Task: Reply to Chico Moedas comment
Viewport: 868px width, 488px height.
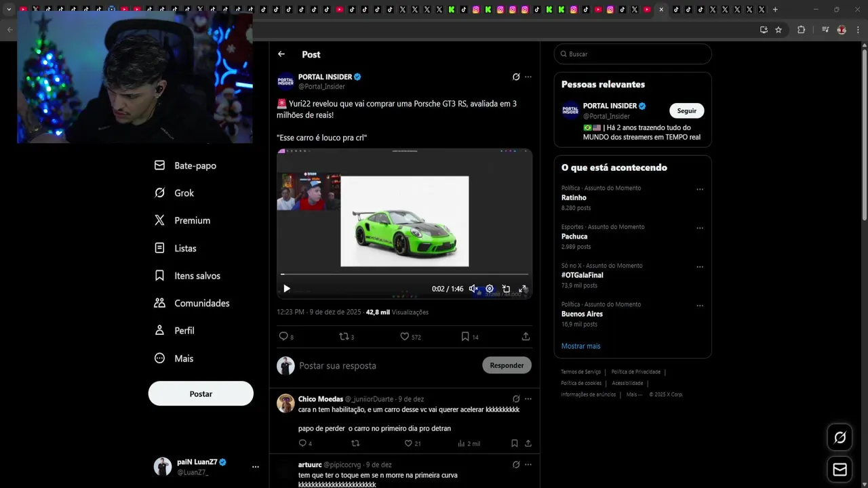Action: pos(305,443)
